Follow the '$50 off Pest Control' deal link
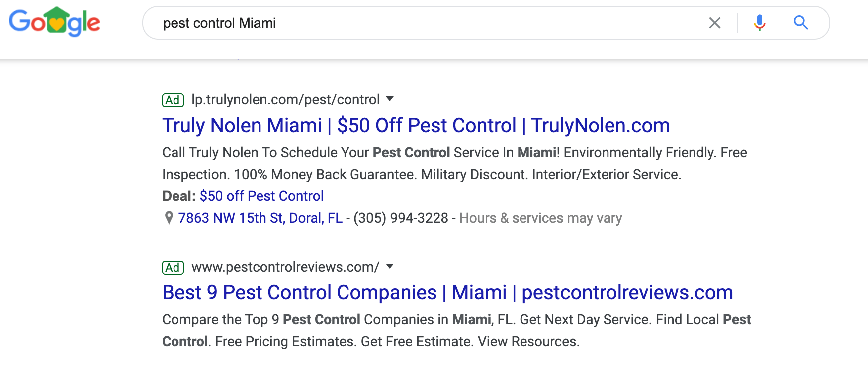This screenshot has width=868, height=369. [261, 196]
